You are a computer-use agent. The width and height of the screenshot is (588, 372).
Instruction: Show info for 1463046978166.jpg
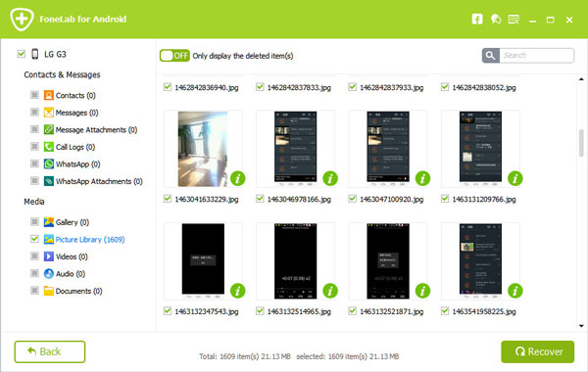pyautogui.click(x=330, y=178)
